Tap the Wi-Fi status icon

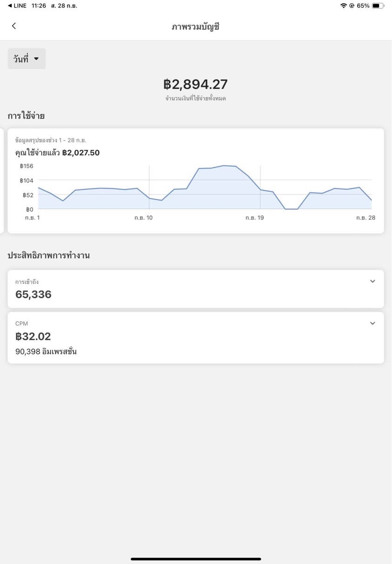(344, 6)
